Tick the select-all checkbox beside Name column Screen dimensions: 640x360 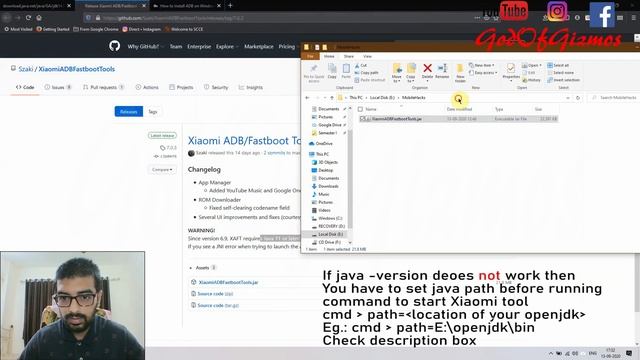pos(360,109)
